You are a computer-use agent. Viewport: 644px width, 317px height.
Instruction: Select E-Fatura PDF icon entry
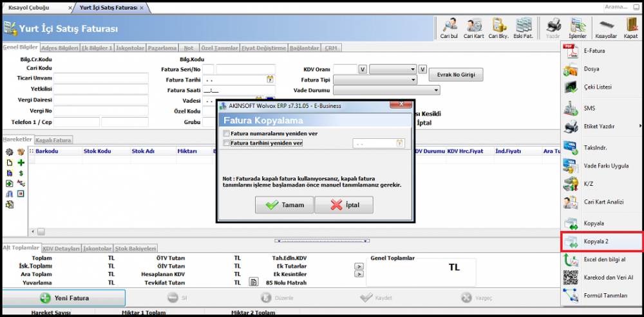[601, 51]
